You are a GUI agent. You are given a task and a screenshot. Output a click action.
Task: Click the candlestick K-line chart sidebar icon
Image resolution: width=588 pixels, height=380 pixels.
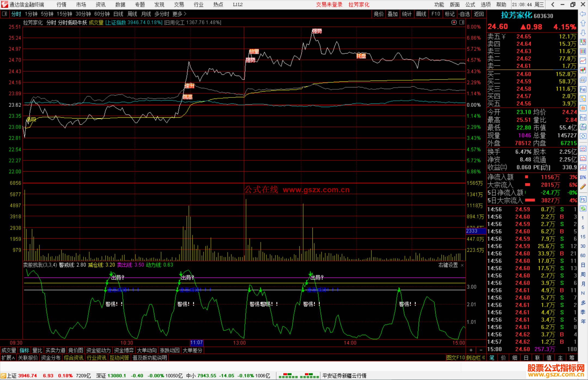coord(583,70)
